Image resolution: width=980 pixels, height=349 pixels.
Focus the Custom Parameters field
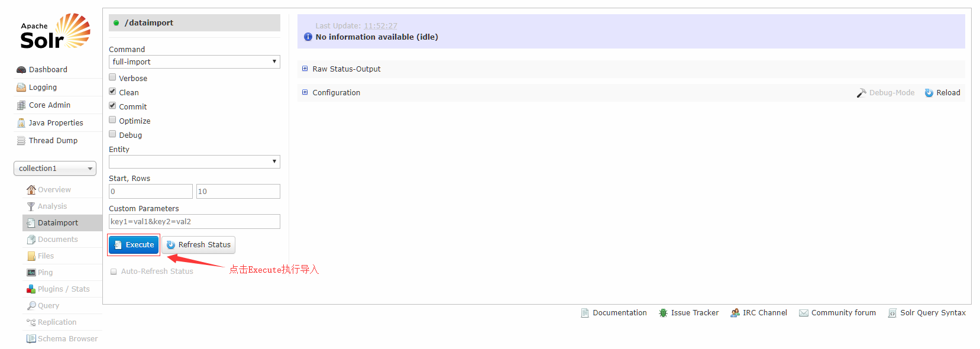pyautogui.click(x=195, y=222)
